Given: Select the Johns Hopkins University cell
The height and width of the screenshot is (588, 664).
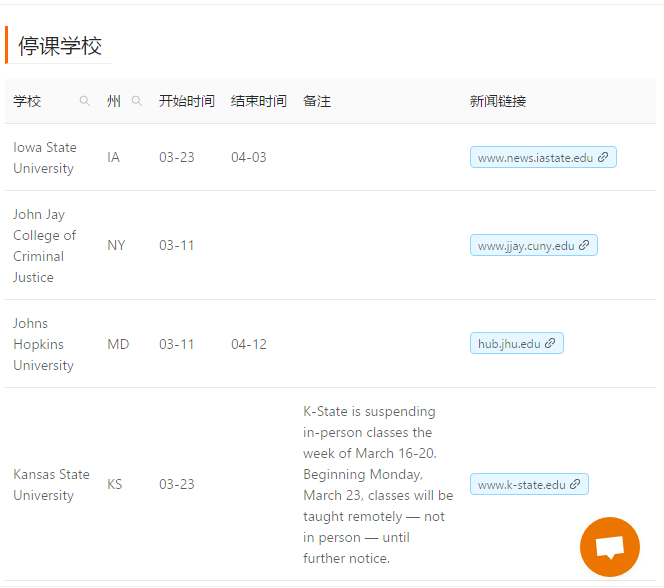Looking at the screenshot, I should point(43,344).
